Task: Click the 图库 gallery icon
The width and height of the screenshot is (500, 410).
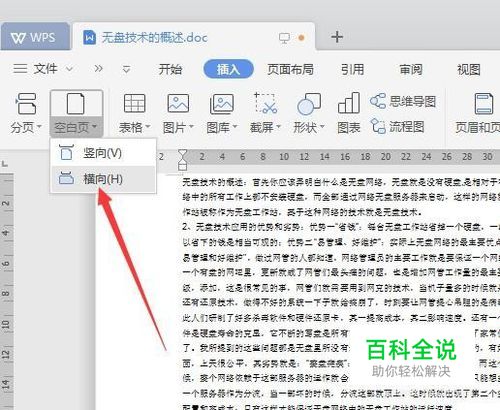Action: click(x=222, y=103)
